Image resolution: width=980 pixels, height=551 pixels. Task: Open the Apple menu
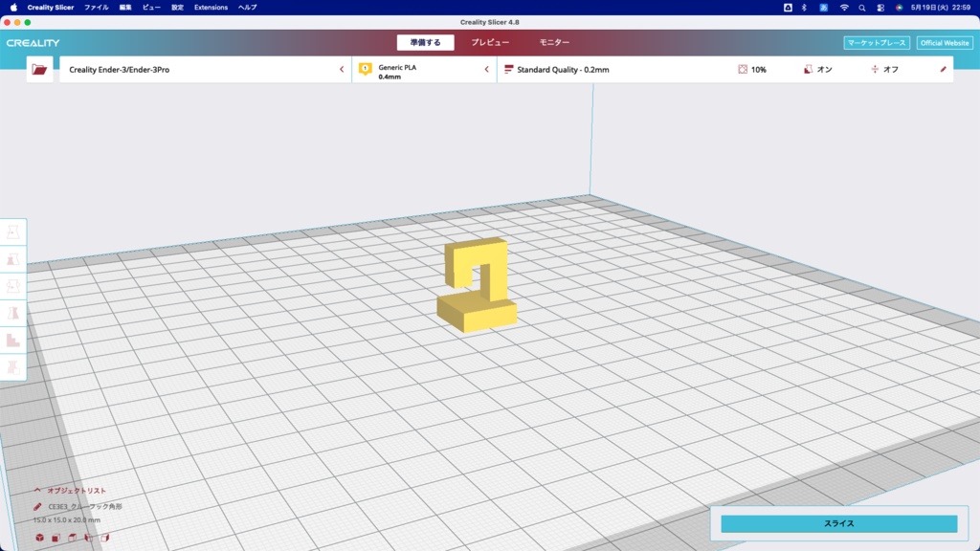click(13, 8)
